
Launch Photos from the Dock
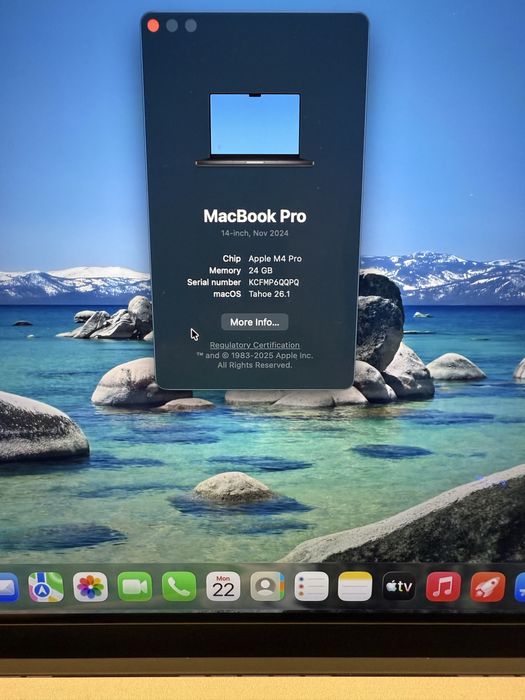coord(90,587)
